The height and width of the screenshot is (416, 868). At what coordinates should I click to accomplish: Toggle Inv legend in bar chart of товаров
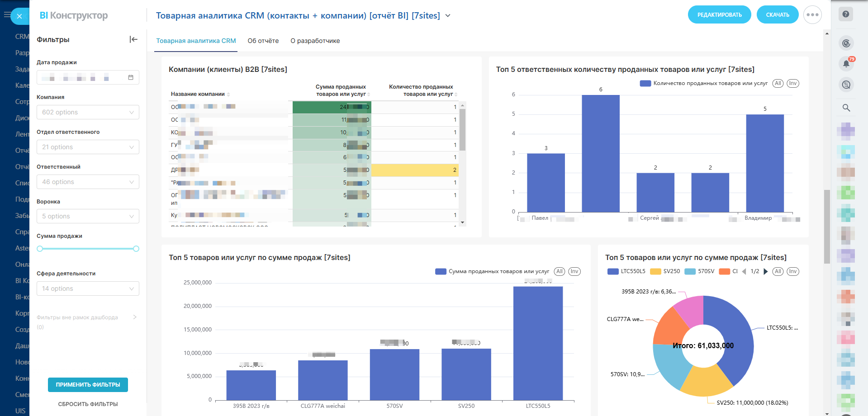click(x=574, y=271)
